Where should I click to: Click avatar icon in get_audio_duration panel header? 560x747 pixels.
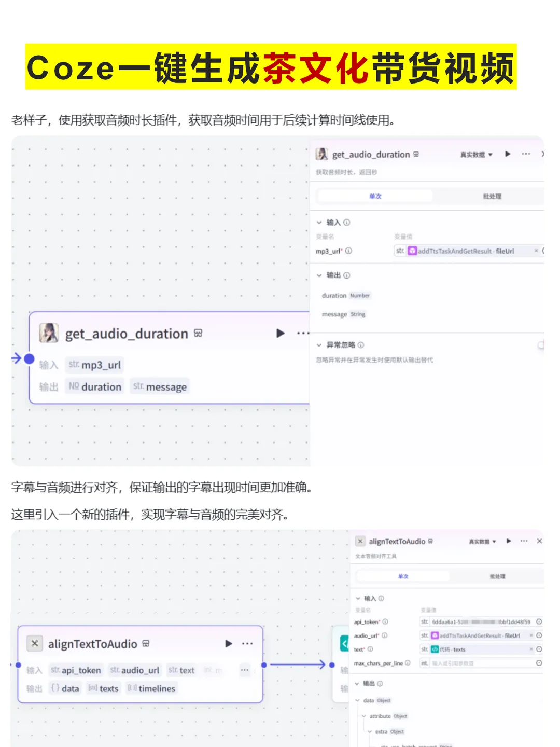[x=322, y=154]
